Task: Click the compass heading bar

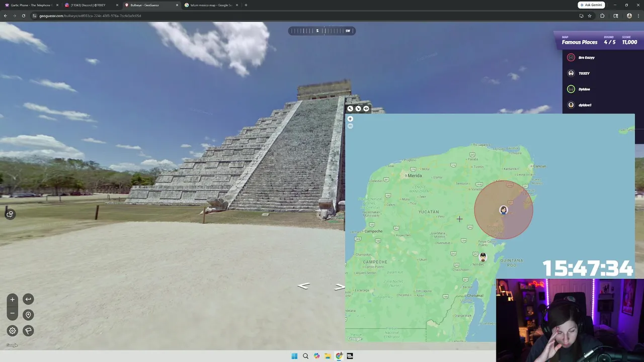Action: pyautogui.click(x=322, y=31)
